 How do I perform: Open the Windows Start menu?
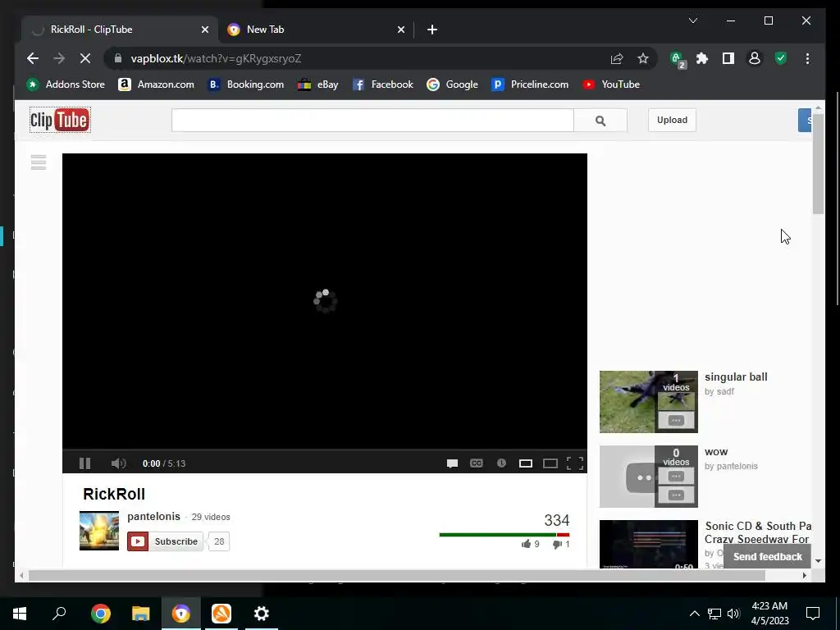(x=20, y=614)
